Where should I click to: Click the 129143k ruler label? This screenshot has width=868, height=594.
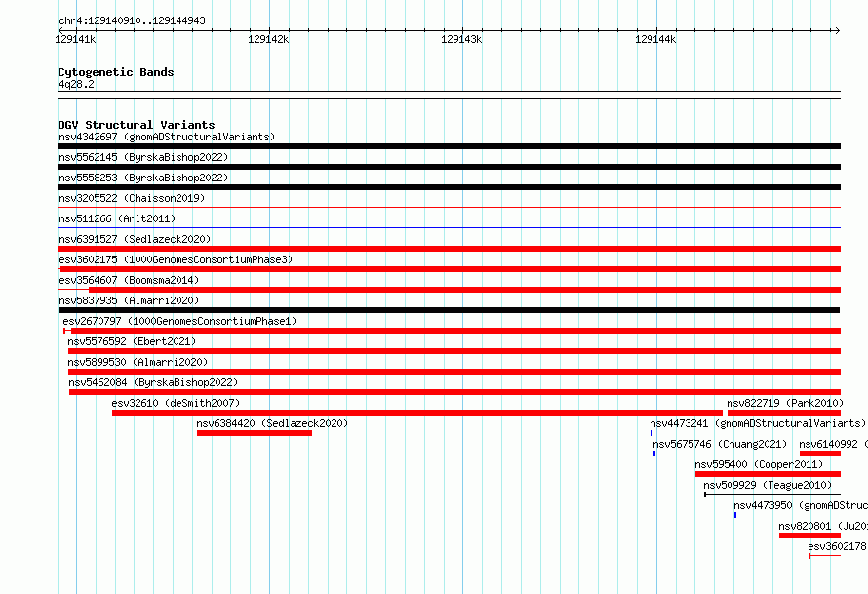click(x=461, y=39)
